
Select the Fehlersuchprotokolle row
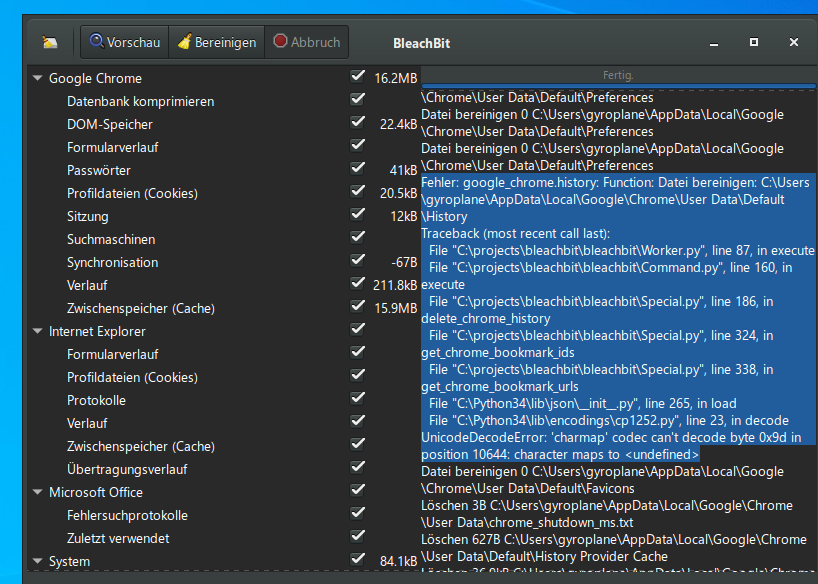point(224,515)
